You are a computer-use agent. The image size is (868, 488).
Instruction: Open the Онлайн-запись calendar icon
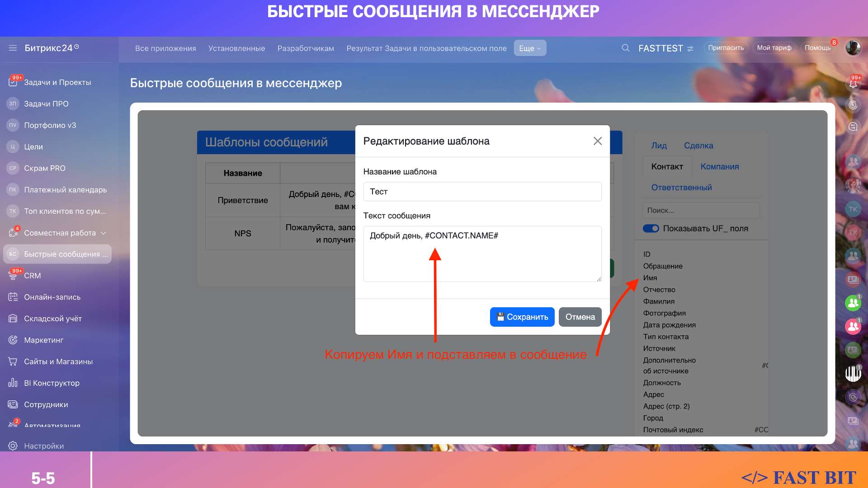(13, 297)
